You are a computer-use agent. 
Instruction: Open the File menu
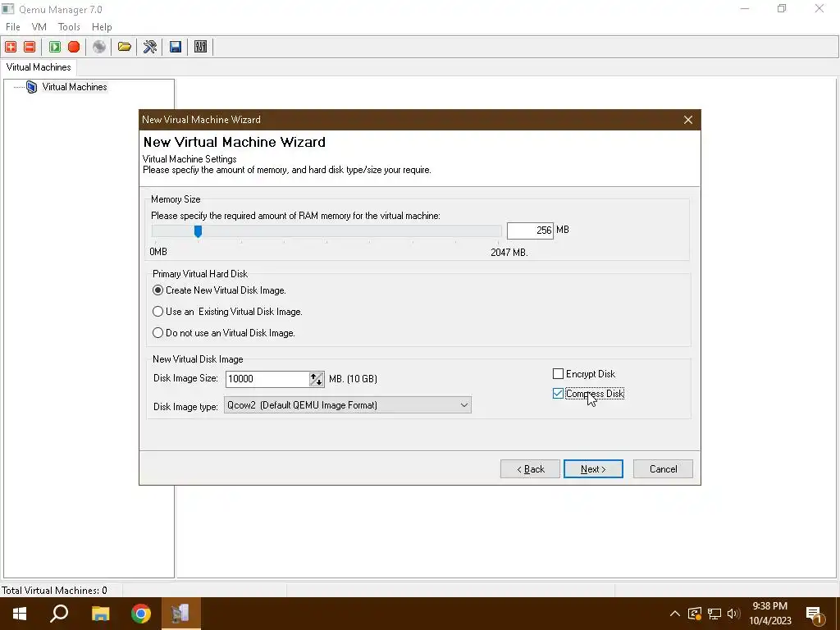(13, 27)
